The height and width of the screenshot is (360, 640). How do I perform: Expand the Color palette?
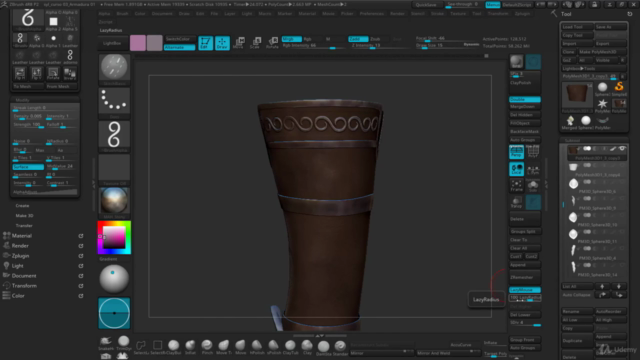18,296
